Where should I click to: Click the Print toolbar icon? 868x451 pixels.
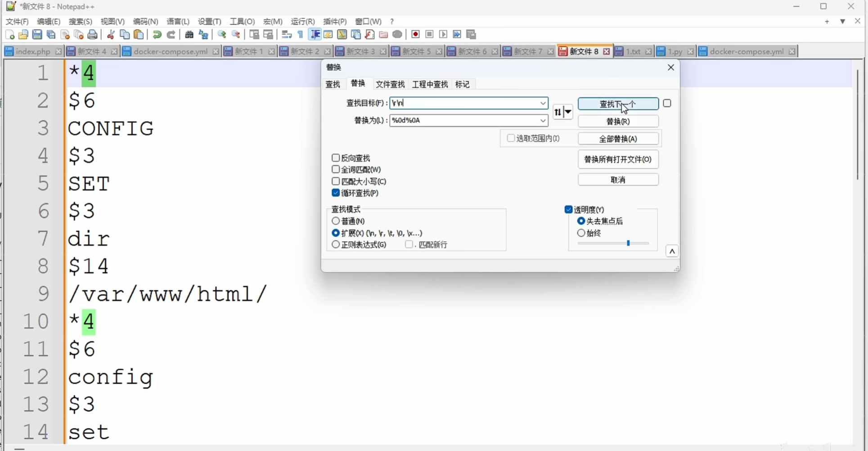click(x=93, y=35)
